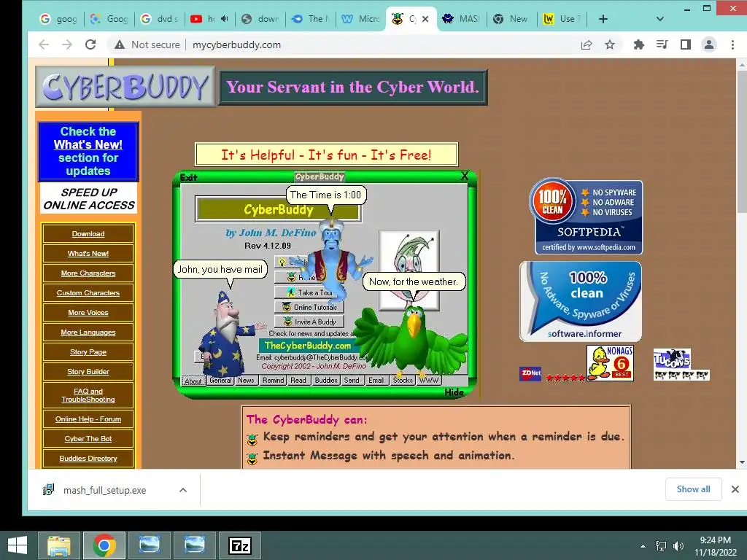Click the software.informer 100% clean badge
The image size is (747, 560).
tap(581, 301)
